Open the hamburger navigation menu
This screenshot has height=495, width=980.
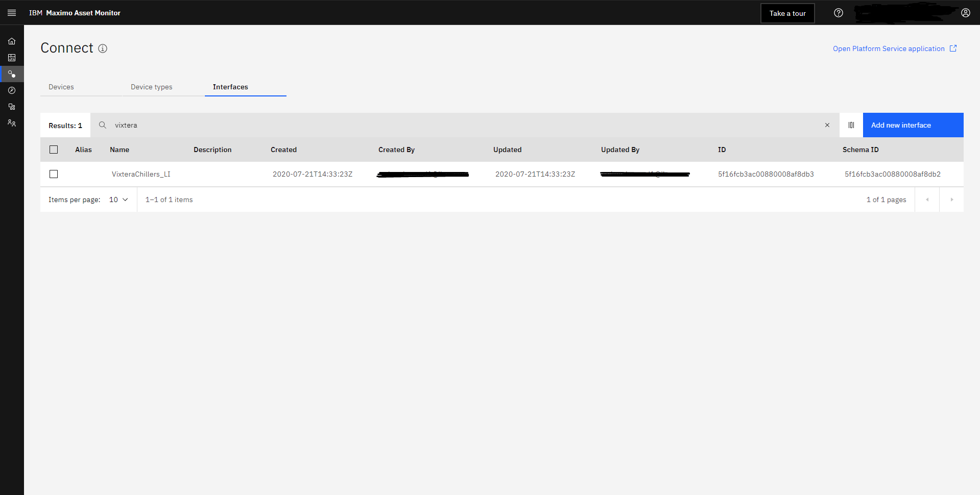[12, 13]
